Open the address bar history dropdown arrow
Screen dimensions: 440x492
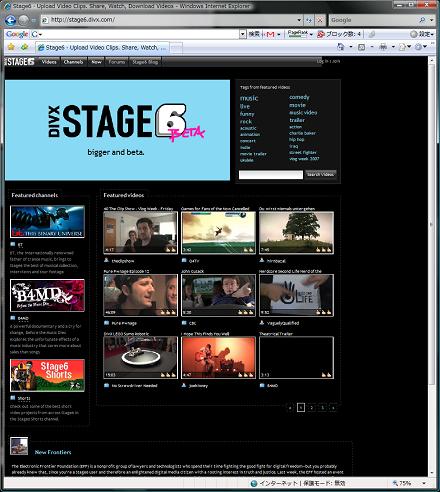tap(299, 20)
